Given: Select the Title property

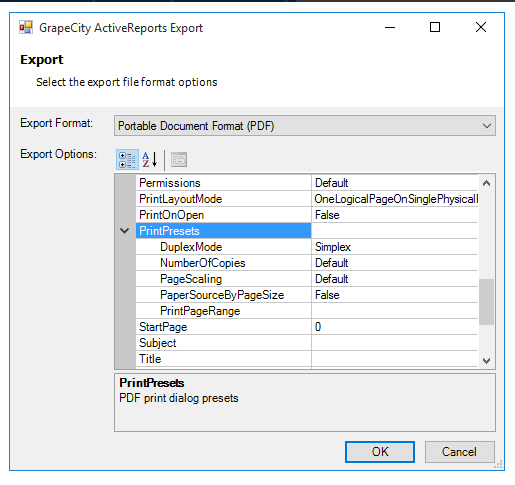Looking at the screenshot, I should point(223,359).
